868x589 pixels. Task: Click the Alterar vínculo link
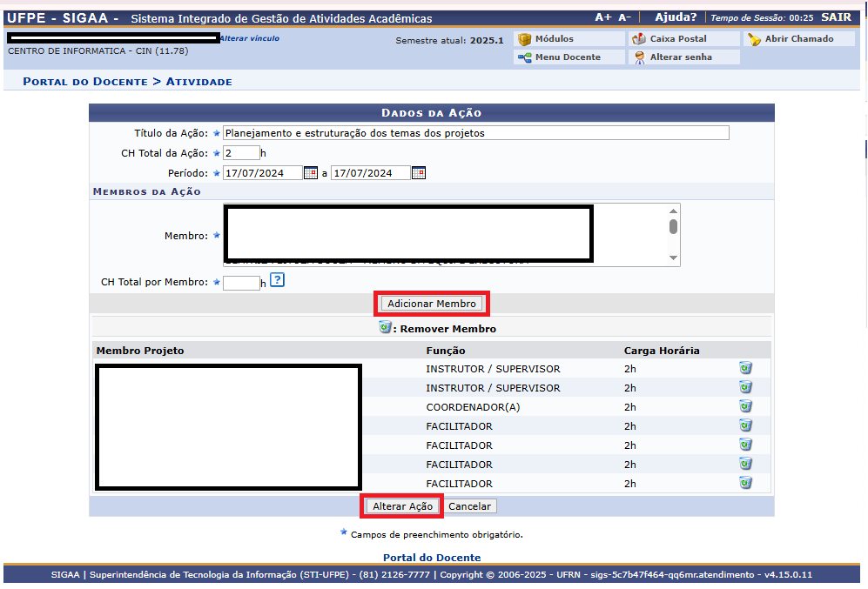click(x=250, y=38)
